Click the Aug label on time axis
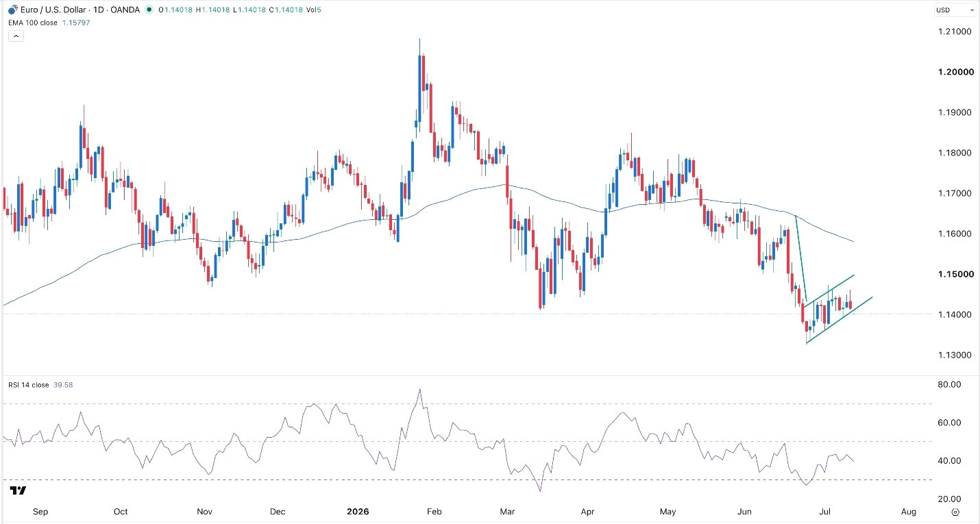The height and width of the screenshot is (524, 980). [x=909, y=512]
